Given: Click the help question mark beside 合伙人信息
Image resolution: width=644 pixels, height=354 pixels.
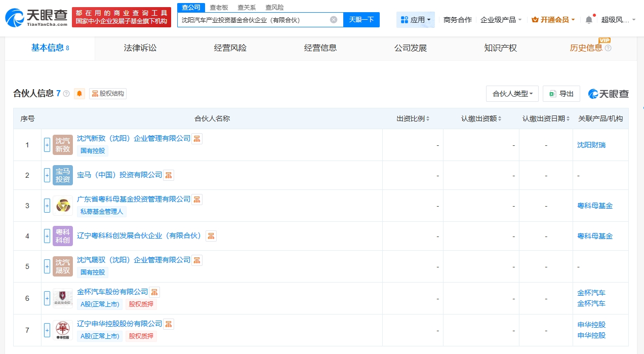Looking at the screenshot, I should pyautogui.click(x=66, y=94).
